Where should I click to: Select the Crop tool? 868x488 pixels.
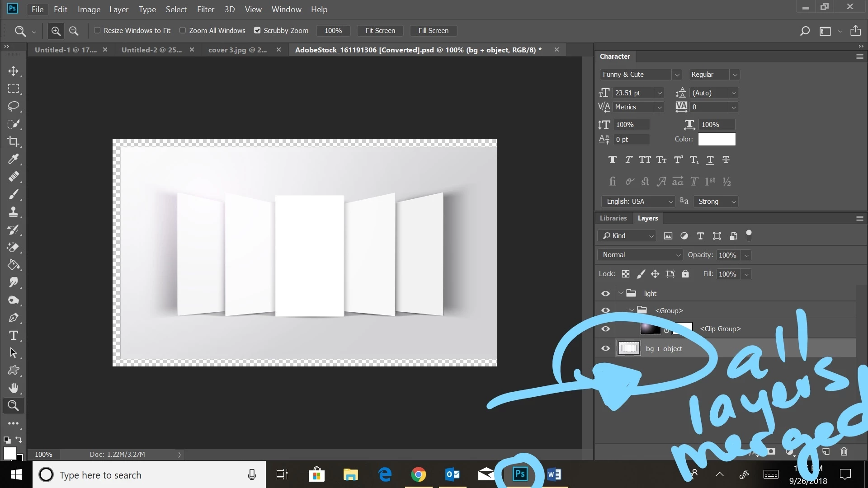point(13,141)
